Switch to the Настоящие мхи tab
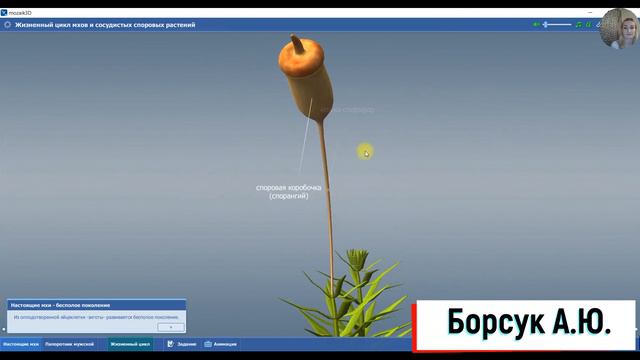The width and height of the screenshot is (640, 360). coord(21,344)
